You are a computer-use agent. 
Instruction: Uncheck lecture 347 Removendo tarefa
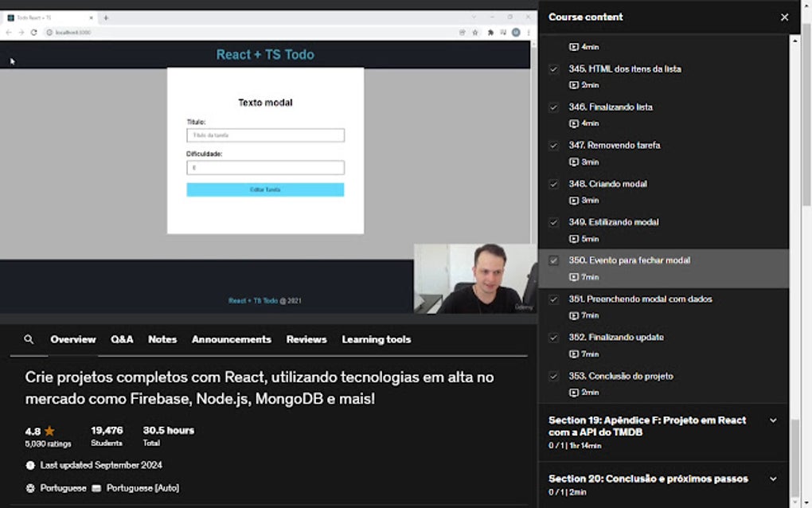(553, 146)
